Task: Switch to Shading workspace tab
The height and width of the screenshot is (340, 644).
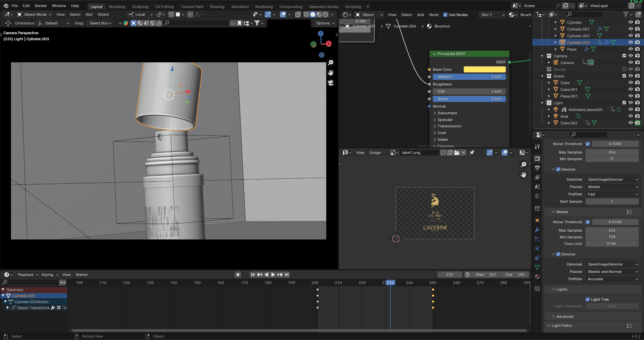Action: [x=217, y=7]
